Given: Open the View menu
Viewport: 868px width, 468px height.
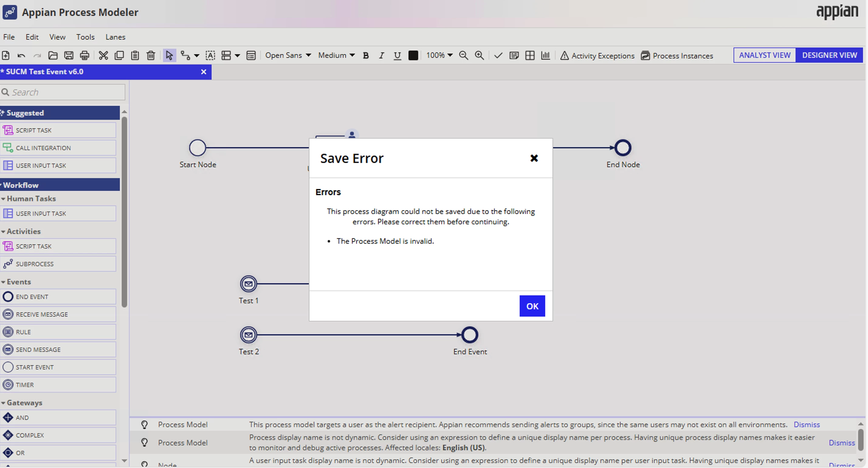Looking at the screenshot, I should [x=57, y=37].
